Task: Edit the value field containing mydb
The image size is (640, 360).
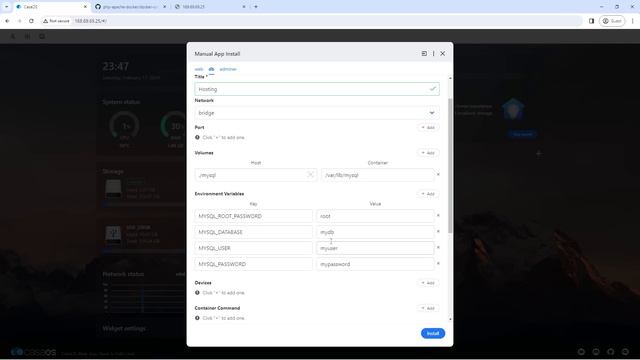Action: point(375,232)
